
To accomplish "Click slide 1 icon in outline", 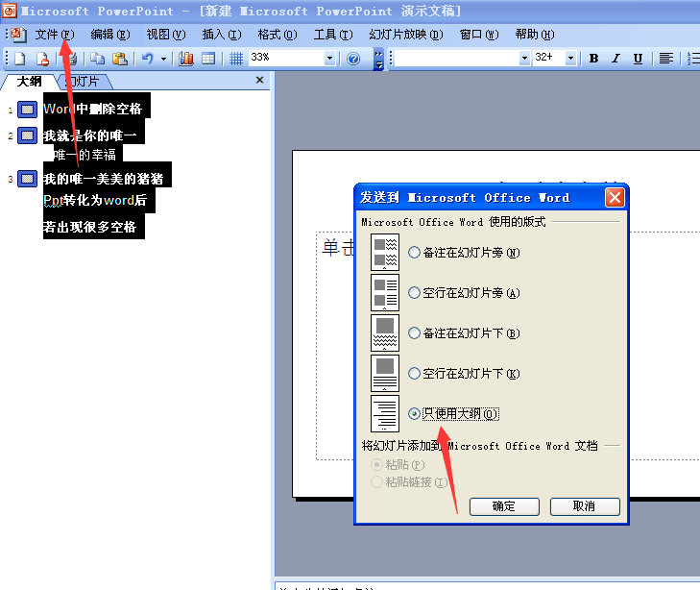I will point(27,110).
